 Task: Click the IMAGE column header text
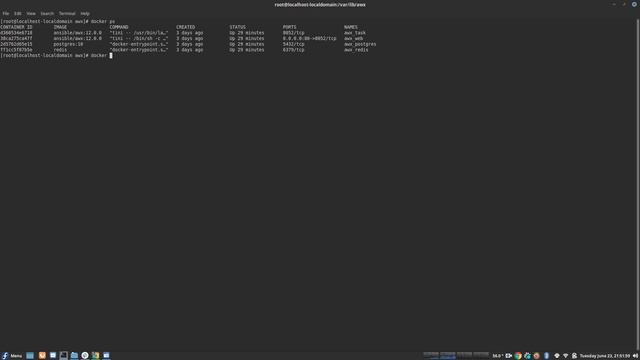pyautogui.click(x=60, y=27)
